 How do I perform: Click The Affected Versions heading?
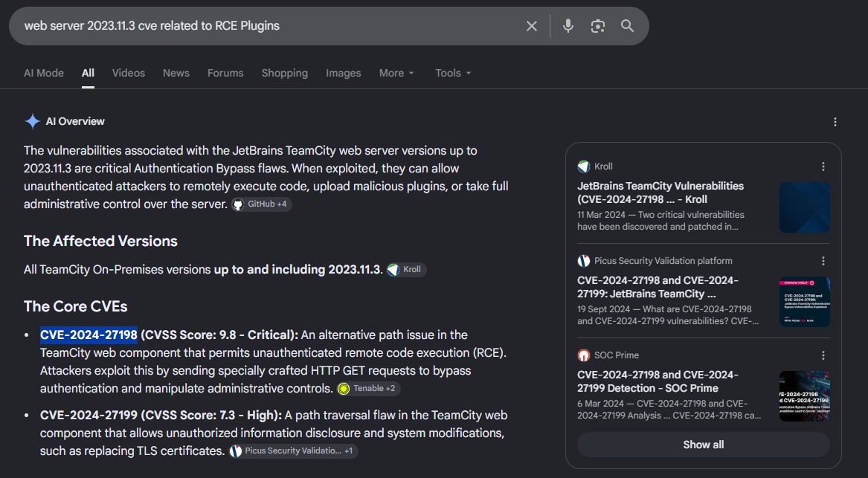pyautogui.click(x=100, y=241)
